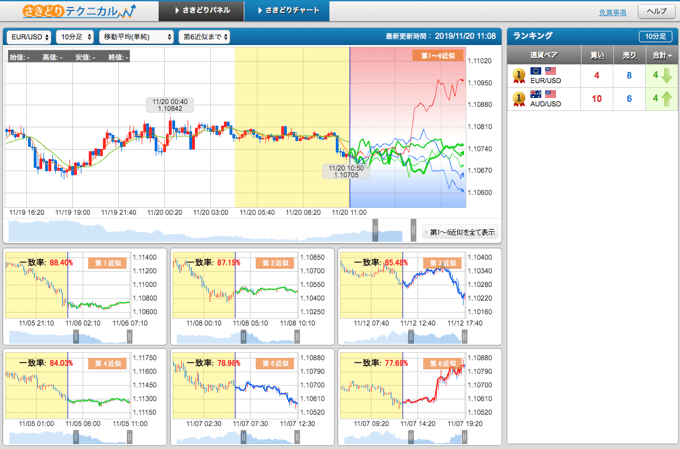Click the ランキング panel title
This screenshot has width=680, height=449.
tap(533, 36)
